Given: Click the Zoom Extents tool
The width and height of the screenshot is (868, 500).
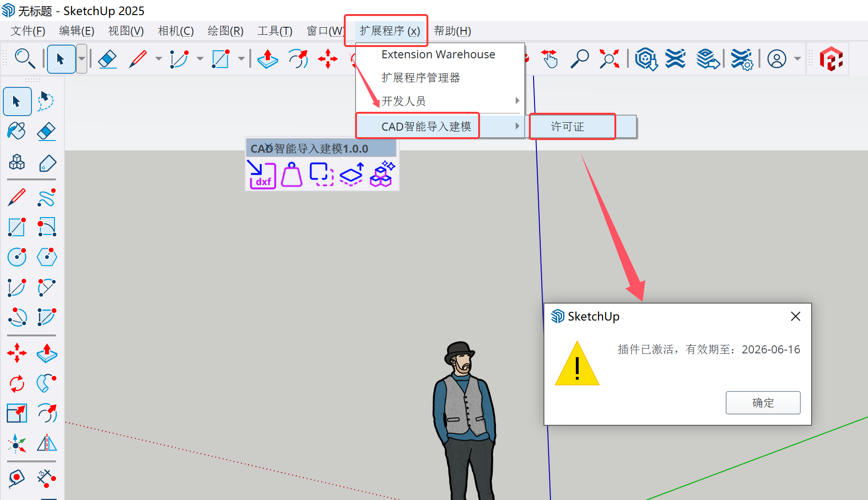Looking at the screenshot, I should coord(609,59).
